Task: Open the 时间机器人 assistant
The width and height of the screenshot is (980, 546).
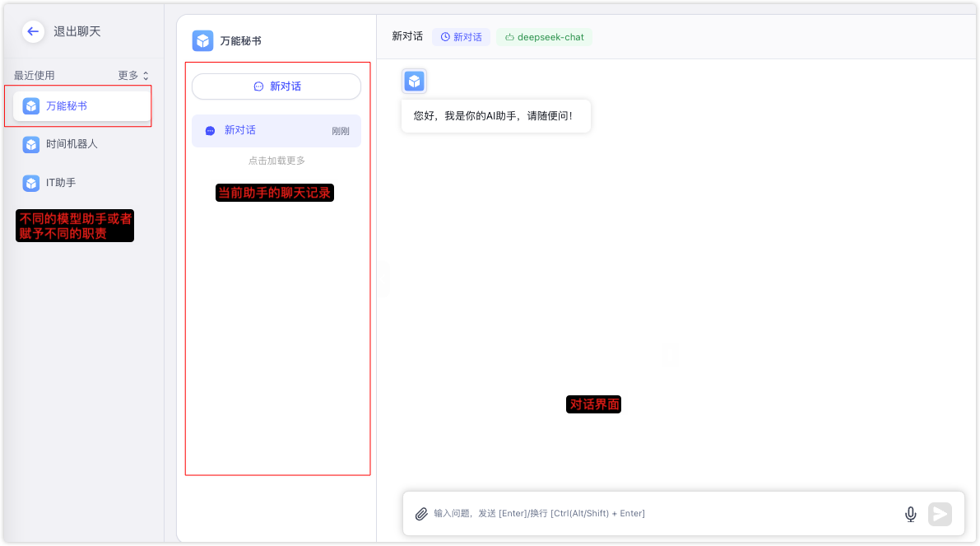Action: point(82,144)
